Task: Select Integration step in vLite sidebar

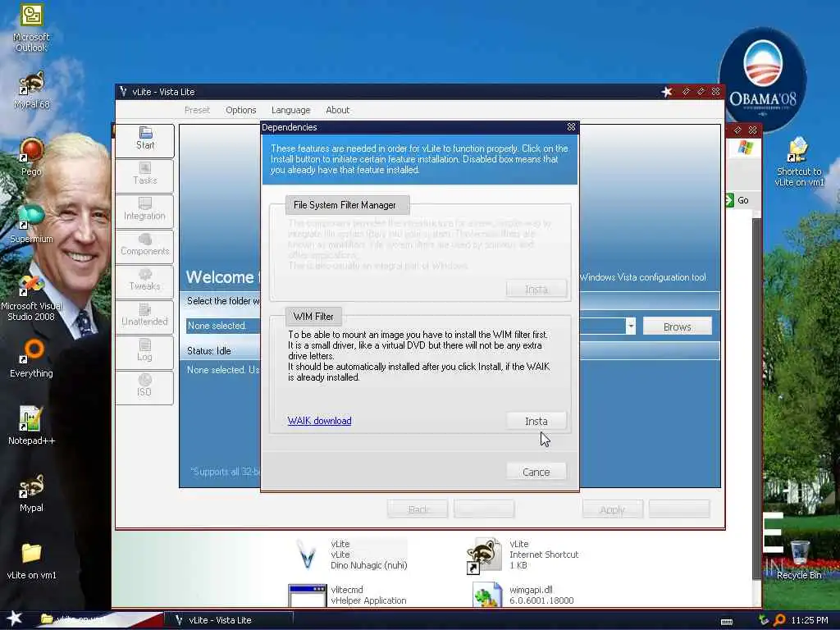Action: click(x=144, y=211)
